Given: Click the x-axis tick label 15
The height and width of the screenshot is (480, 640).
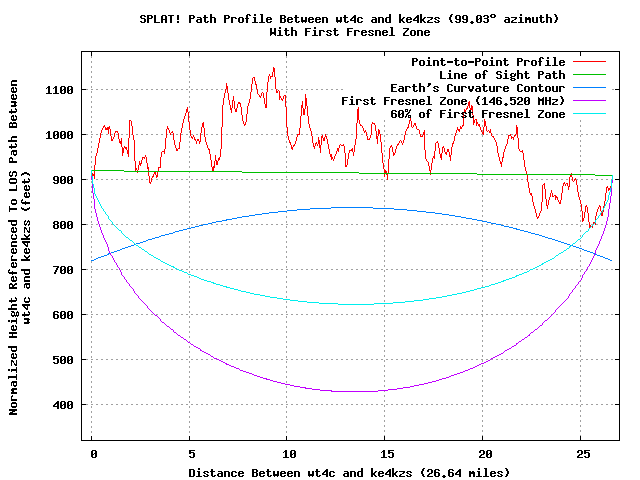Looking at the screenshot, I should pyautogui.click(x=387, y=454).
